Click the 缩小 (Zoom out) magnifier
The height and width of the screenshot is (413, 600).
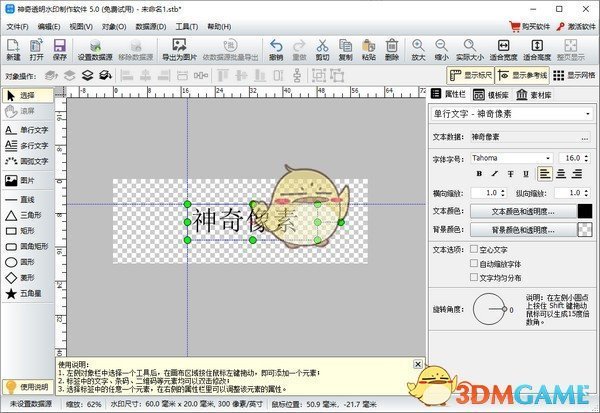tap(442, 50)
